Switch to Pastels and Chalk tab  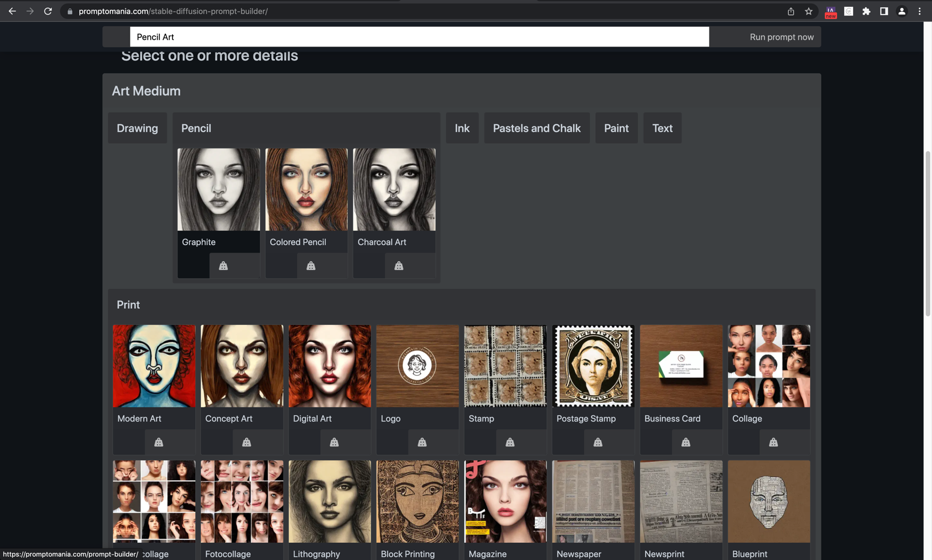tap(537, 128)
